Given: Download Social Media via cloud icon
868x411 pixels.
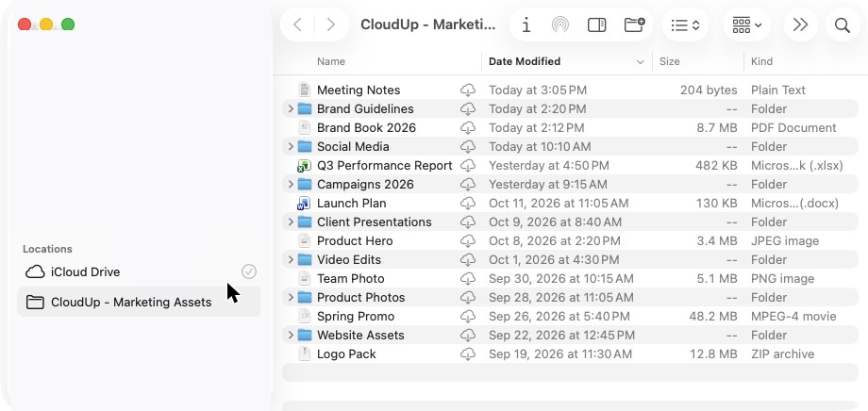Looking at the screenshot, I should point(468,147).
